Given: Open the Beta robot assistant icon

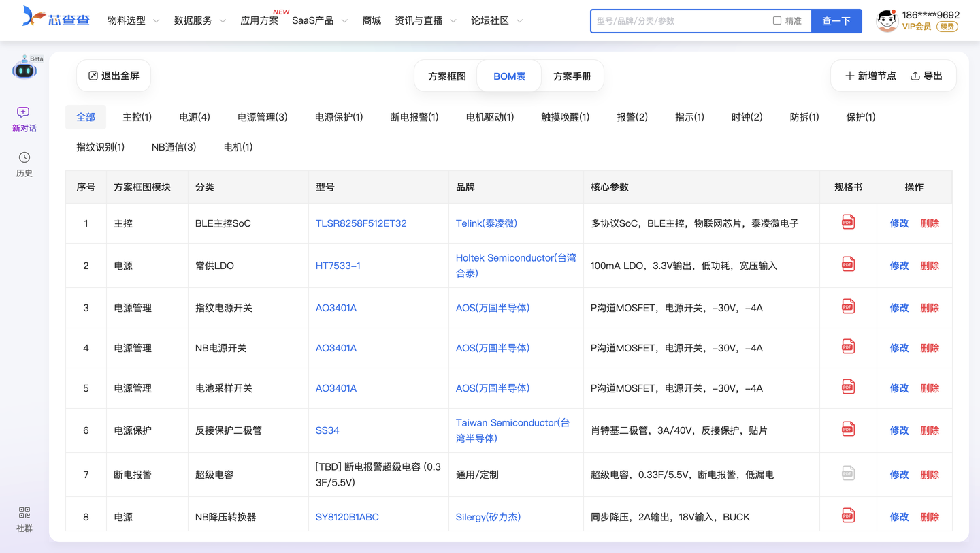Looking at the screenshot, I should (25, 68).
